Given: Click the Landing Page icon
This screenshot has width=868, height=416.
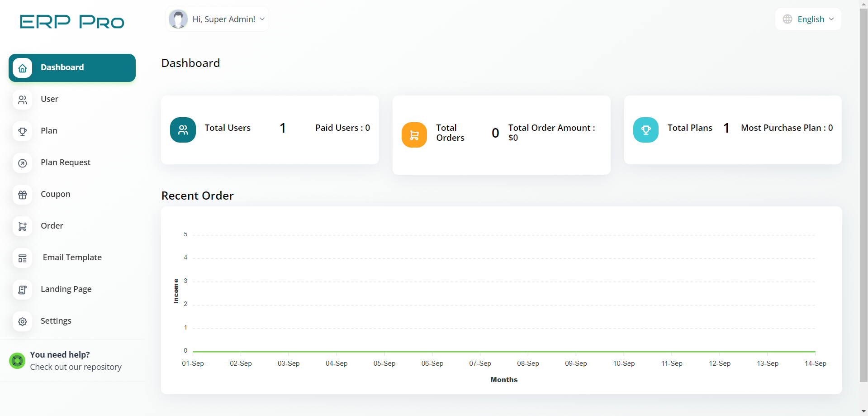Looking at the screenshot, I should click(x=23, y=290).
